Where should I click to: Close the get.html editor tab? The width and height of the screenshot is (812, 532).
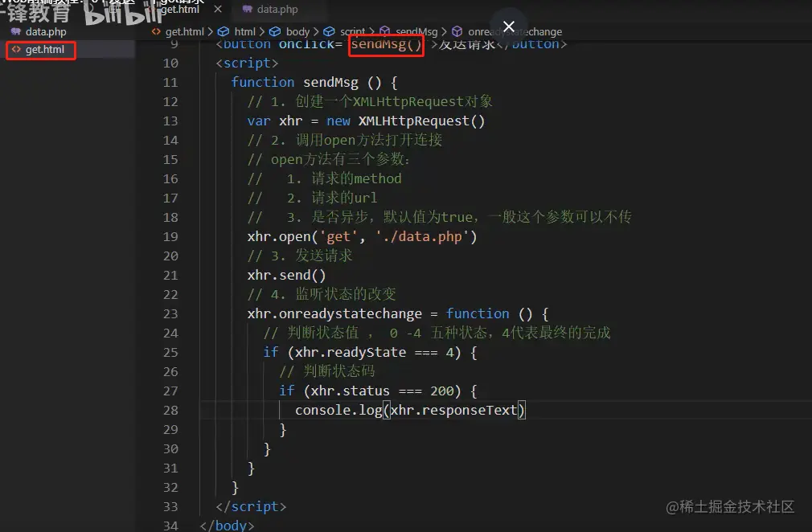[x=218, y=10]
